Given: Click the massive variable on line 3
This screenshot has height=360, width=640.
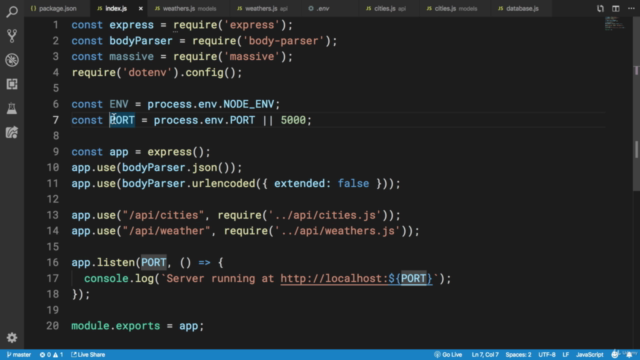Looking at the screenshot, I should tap(131, 57).
